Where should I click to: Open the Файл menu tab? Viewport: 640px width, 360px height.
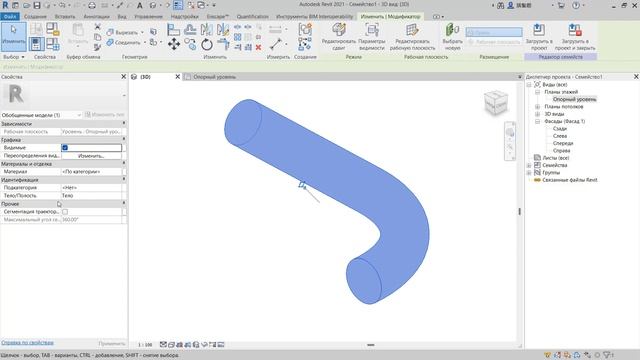[x=10, y=17]
